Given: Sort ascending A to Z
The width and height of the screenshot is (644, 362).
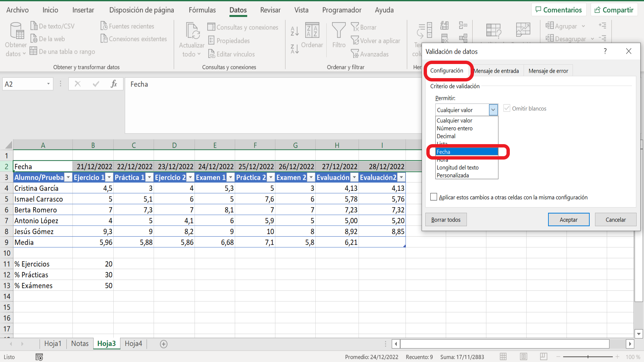Looking at the screenshot, I should (294, 31).
